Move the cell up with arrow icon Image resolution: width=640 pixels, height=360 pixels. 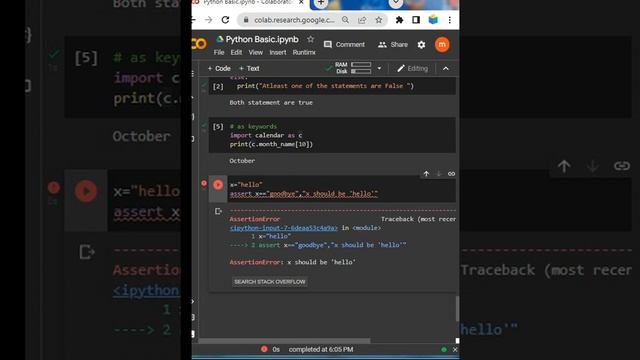pos(426,174)
